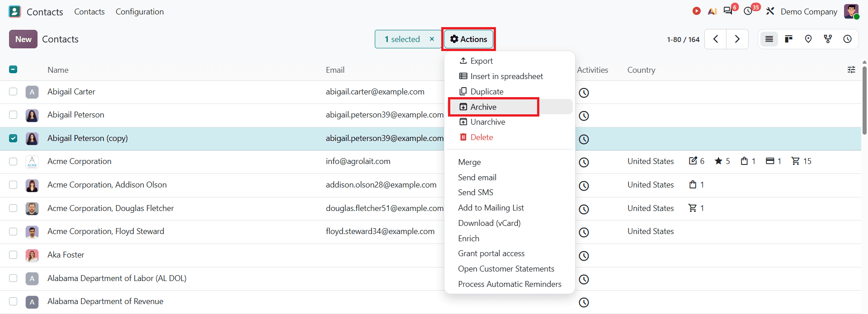Switch to kanban view
Screen dimensions: 868x314
click(789, 39)
